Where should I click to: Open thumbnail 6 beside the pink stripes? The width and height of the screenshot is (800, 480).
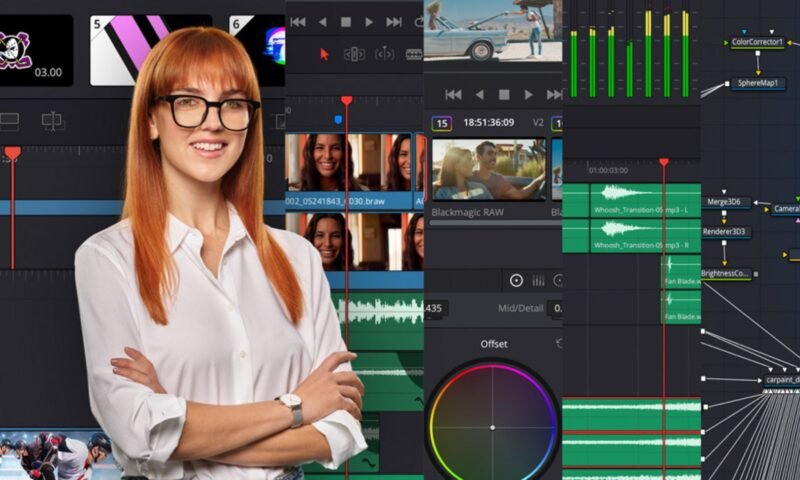(257, 50)
